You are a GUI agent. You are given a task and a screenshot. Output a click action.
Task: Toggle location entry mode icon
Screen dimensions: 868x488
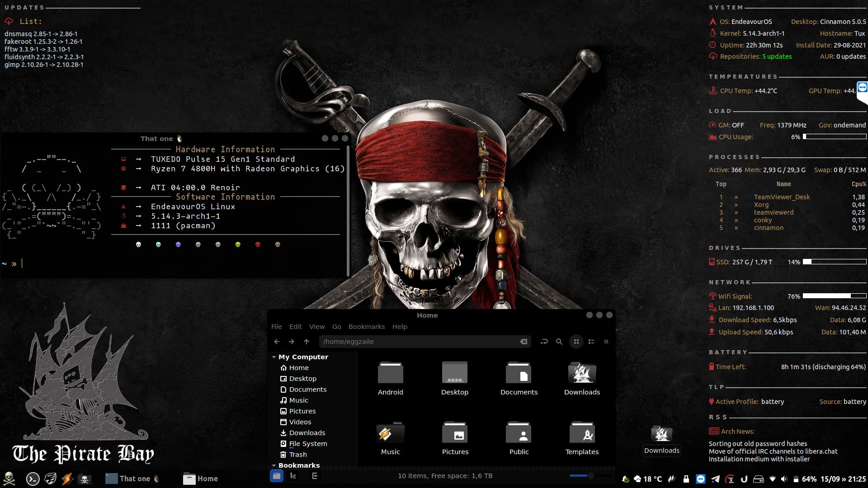click(544, 342)
